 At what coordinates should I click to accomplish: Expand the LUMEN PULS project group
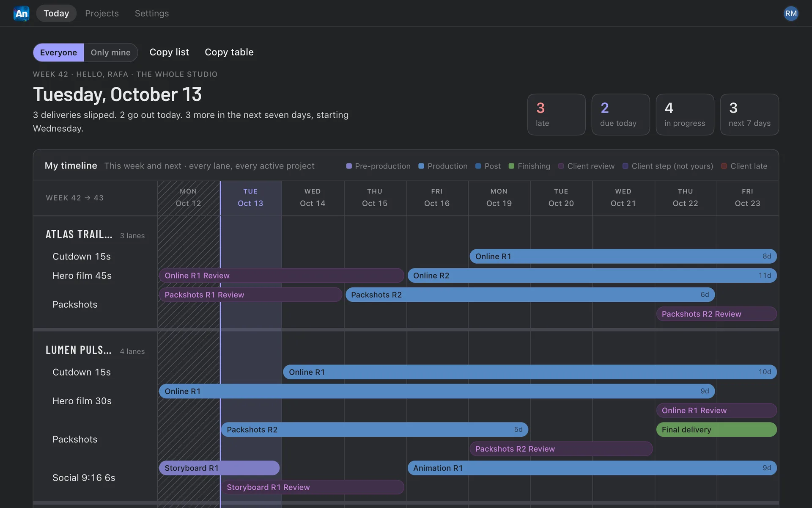coord(79,350)
